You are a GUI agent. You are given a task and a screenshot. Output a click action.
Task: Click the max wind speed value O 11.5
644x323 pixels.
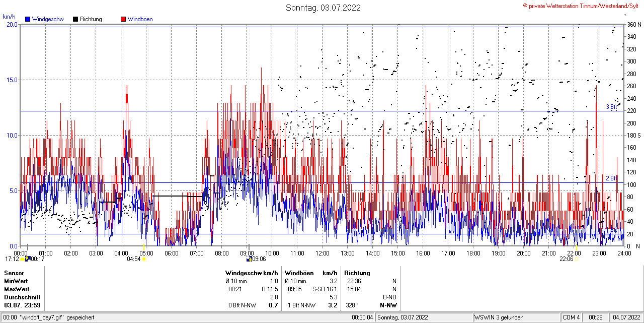pyautogui.click(x=270, y=289)
